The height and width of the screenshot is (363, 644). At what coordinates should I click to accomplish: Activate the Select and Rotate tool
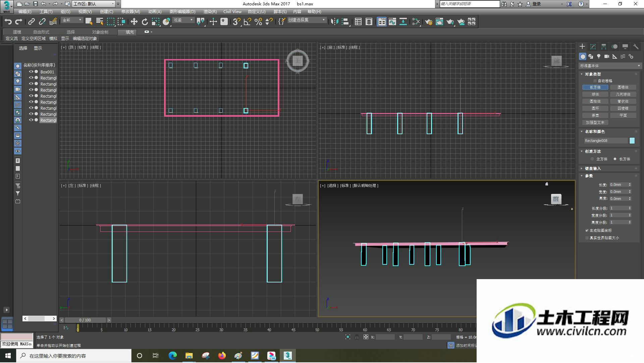[145, 22]
